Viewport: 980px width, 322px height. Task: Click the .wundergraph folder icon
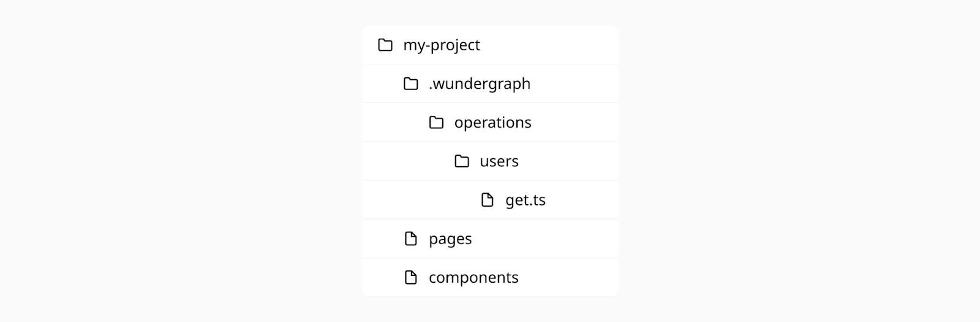click(x=411, y=83)
